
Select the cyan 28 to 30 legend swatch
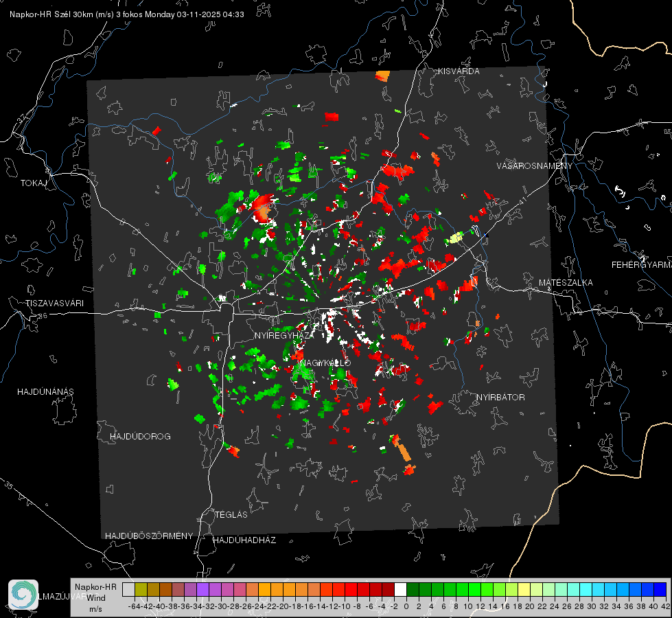tap(586, 590)
